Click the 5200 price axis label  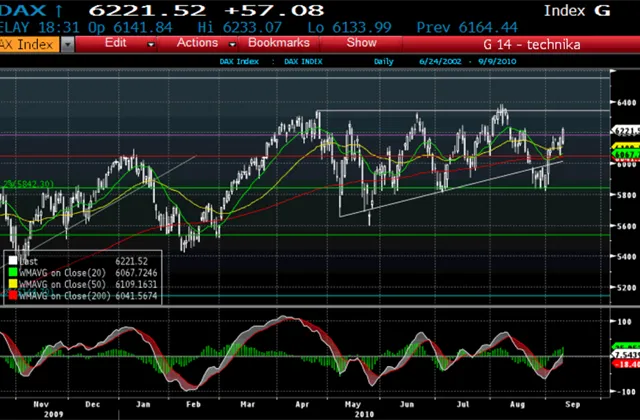pos(627,287)
